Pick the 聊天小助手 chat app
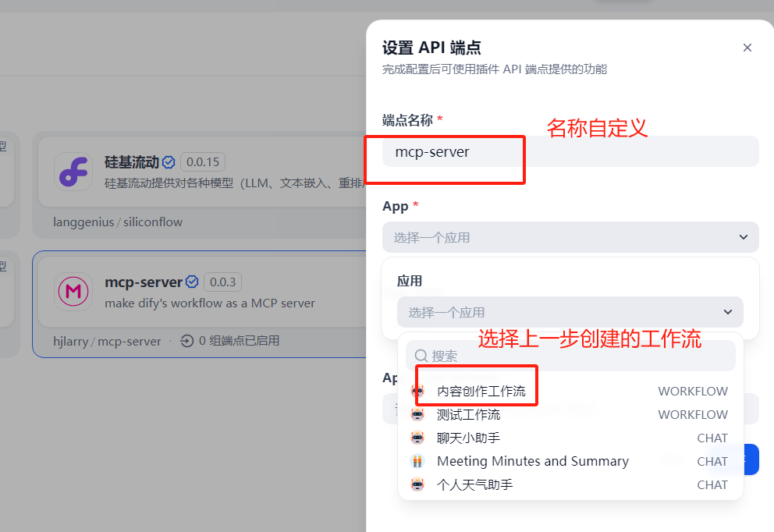774x532 pixels. pos(570,438)
